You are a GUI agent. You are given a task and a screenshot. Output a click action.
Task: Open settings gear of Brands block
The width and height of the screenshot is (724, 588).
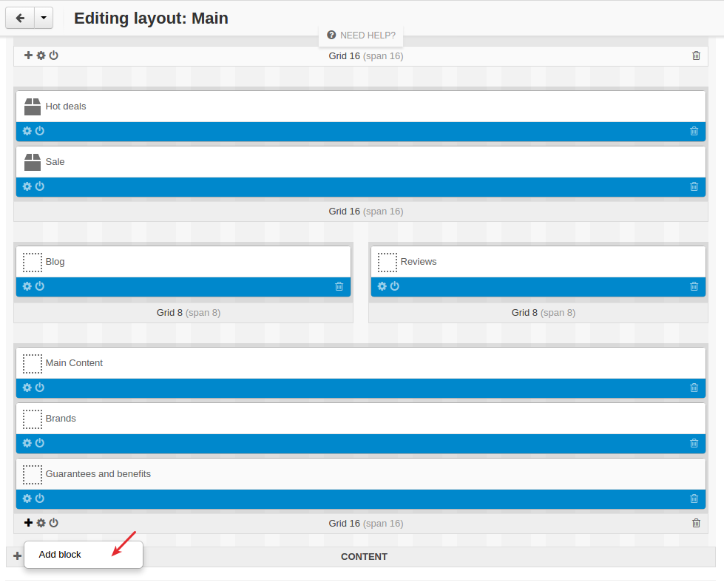27,443
